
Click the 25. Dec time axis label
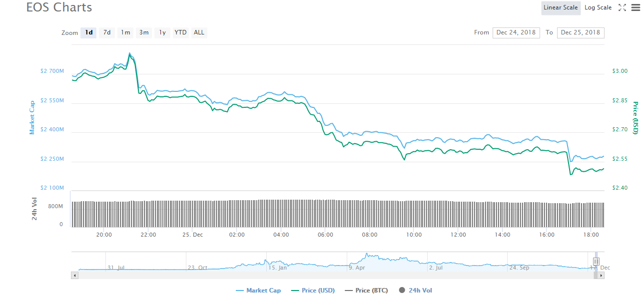[x=192, y=235]
